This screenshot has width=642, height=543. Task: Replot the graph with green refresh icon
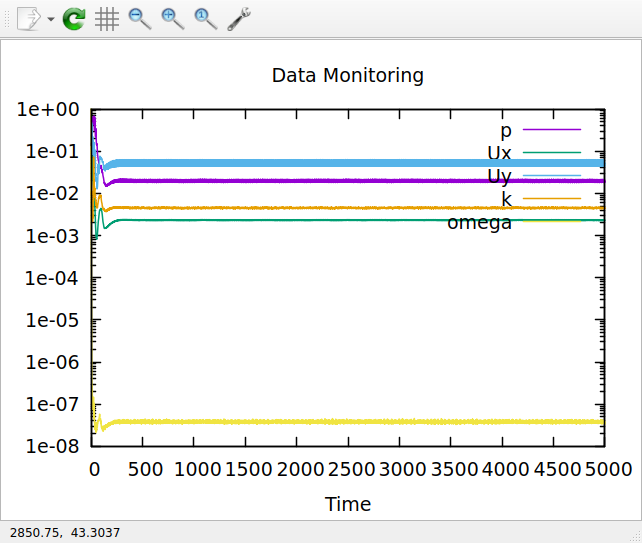tap(74, 19)
